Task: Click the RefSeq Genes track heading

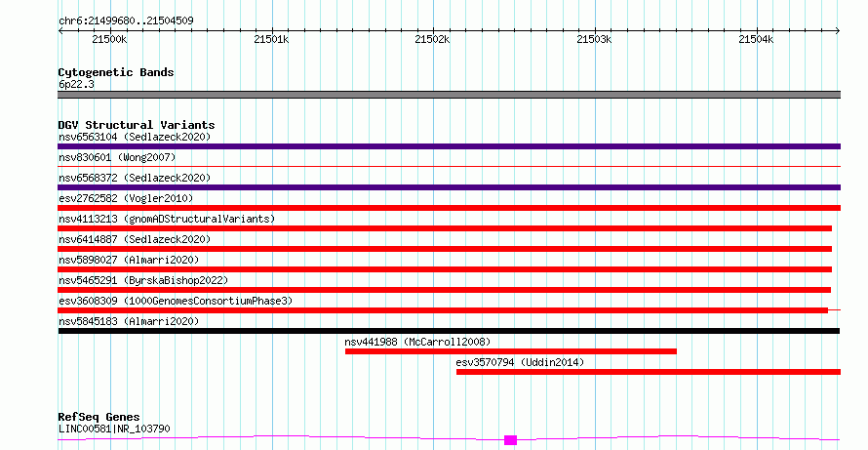Action: click(x=99, y=417)
